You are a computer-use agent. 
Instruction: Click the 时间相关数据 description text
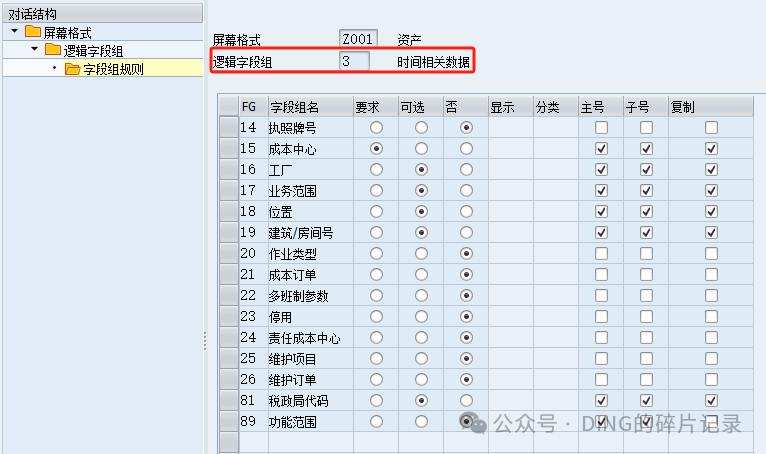point(433,62)
